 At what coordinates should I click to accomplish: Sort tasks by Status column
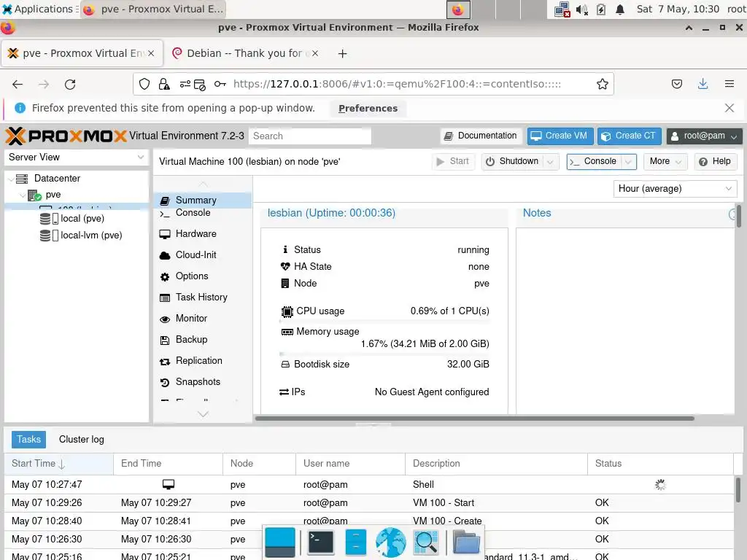tap(660, 464)
